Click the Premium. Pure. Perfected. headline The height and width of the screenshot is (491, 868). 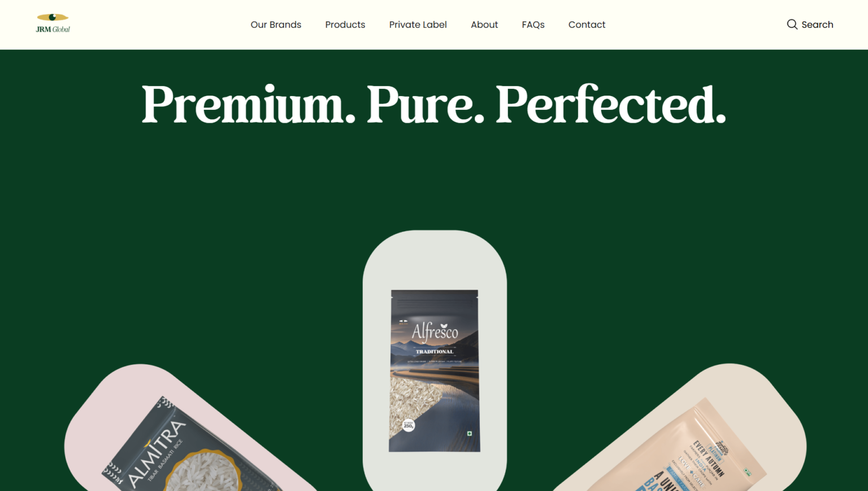click(x=434, y=105)
